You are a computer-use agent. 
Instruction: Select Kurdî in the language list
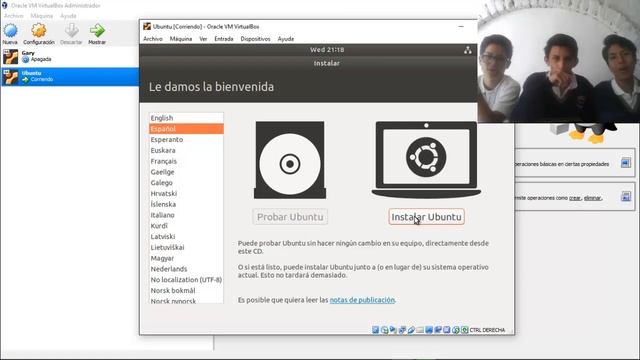click(x=186, y=226)
